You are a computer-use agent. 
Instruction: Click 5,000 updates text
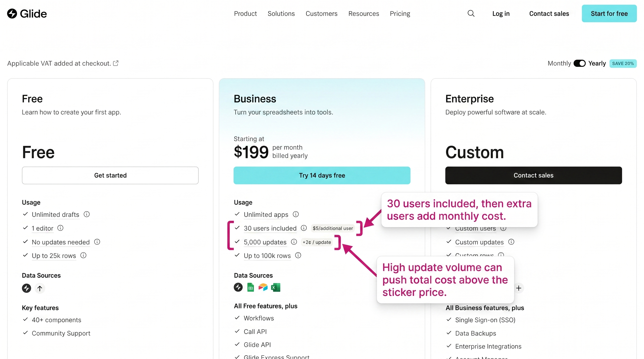pos(265,242)
